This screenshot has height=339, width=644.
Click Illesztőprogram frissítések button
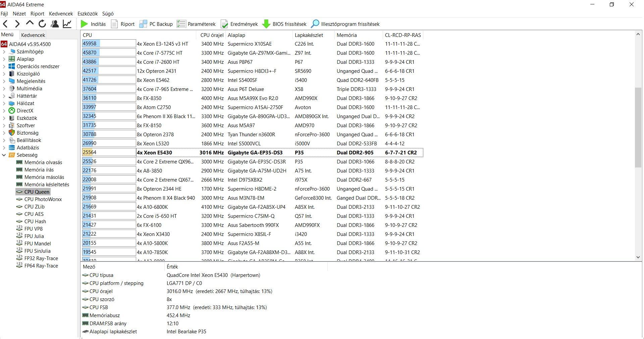coord(345,24)
